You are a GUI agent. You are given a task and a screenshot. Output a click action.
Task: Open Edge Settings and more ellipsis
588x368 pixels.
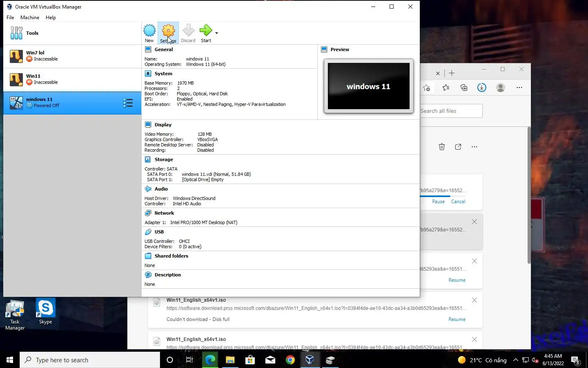[x=519, y=88]
